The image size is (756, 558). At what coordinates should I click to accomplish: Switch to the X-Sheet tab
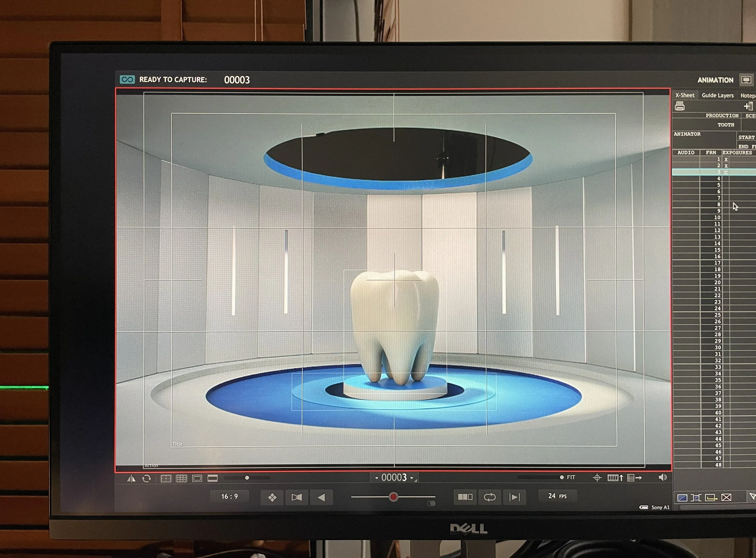tap(685, 95)
